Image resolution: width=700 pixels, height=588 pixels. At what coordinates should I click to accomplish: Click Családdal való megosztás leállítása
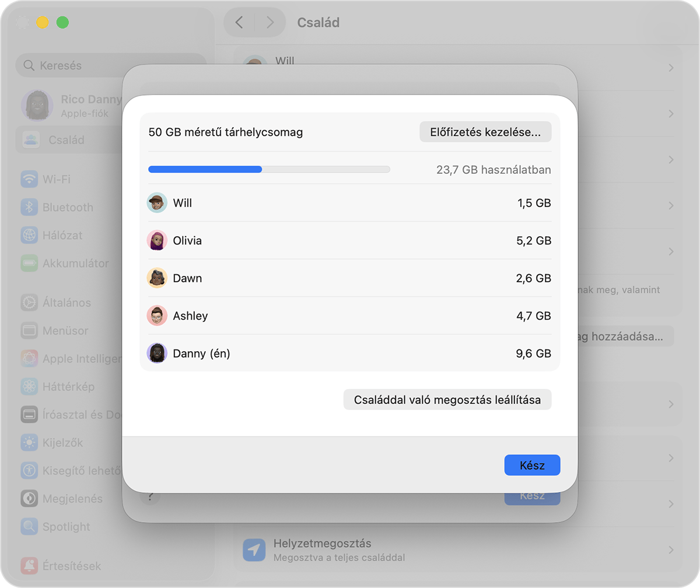pyautogui.click(x=447, y=400)
